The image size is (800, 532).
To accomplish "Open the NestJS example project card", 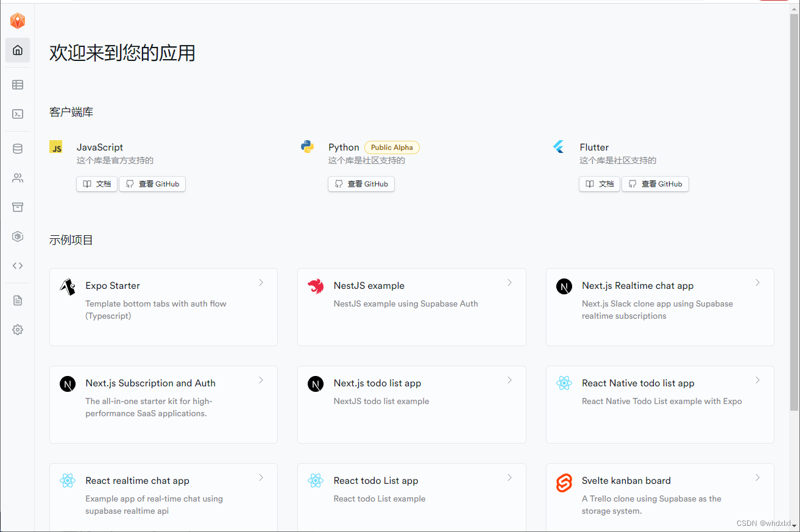I will (412, 307).
